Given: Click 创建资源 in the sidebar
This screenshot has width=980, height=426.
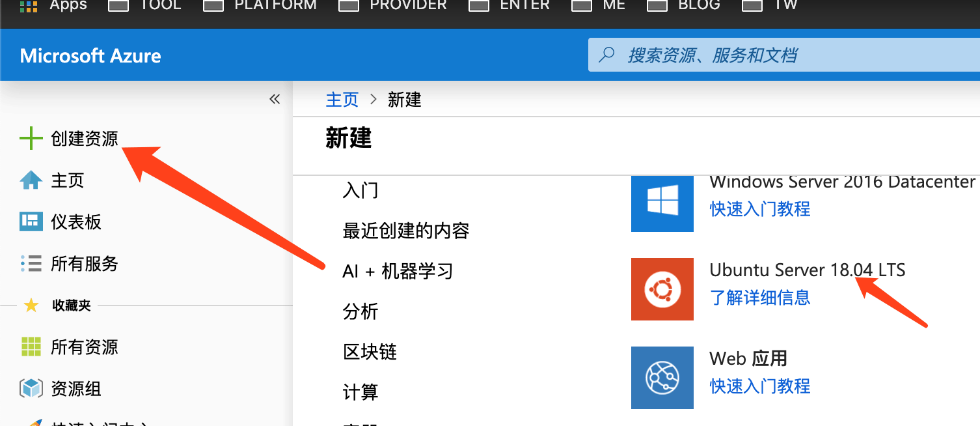Looking at the screenshot, I should [69, 139].
